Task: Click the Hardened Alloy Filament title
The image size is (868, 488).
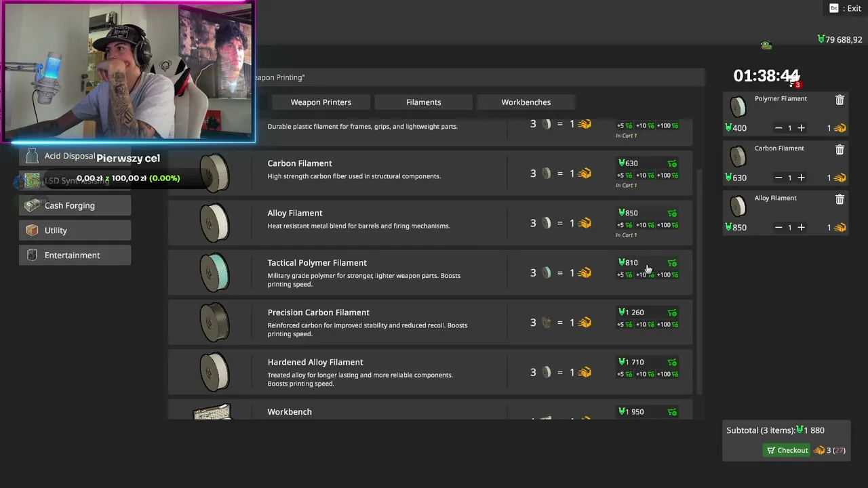Action: [315, 362]
